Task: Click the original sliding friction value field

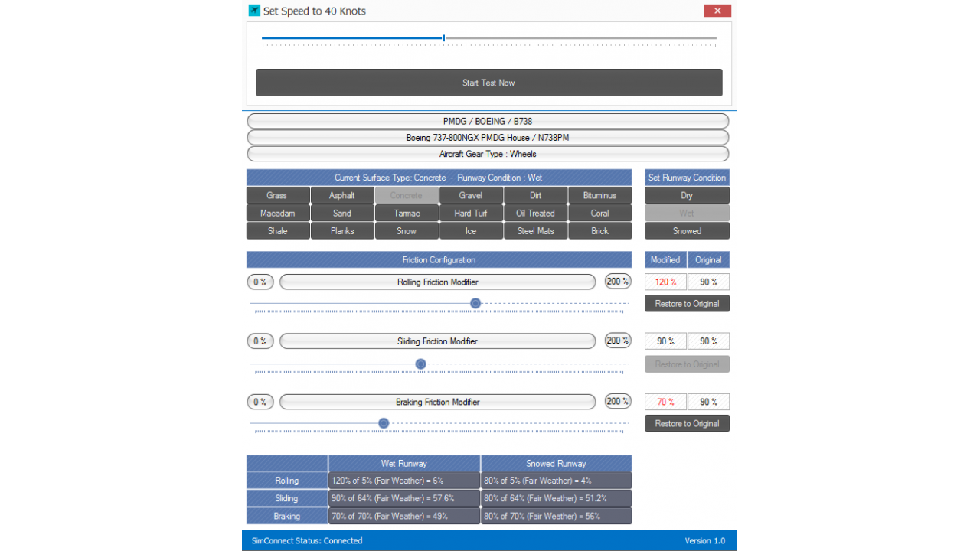Action: (x=708, y=341)
